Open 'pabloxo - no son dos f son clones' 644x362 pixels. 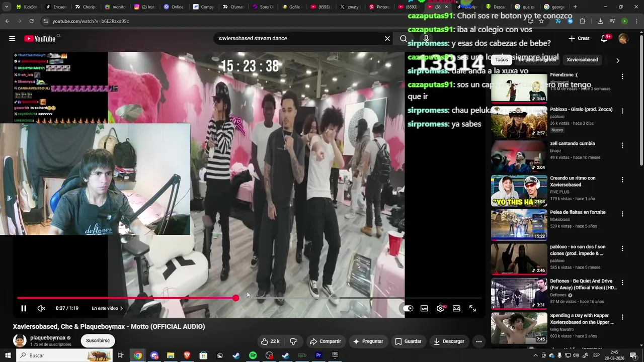[519, 259]
